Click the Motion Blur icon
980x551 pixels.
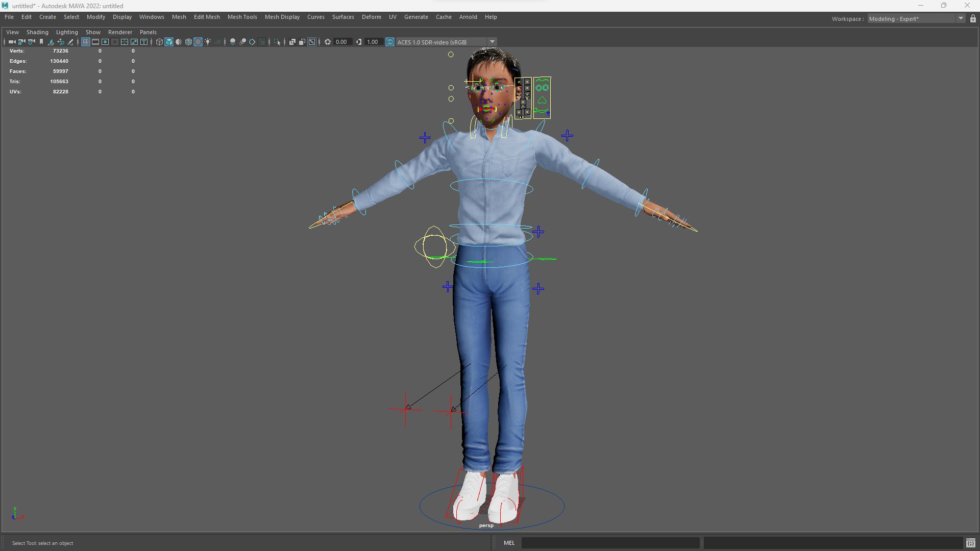point(242,42)
